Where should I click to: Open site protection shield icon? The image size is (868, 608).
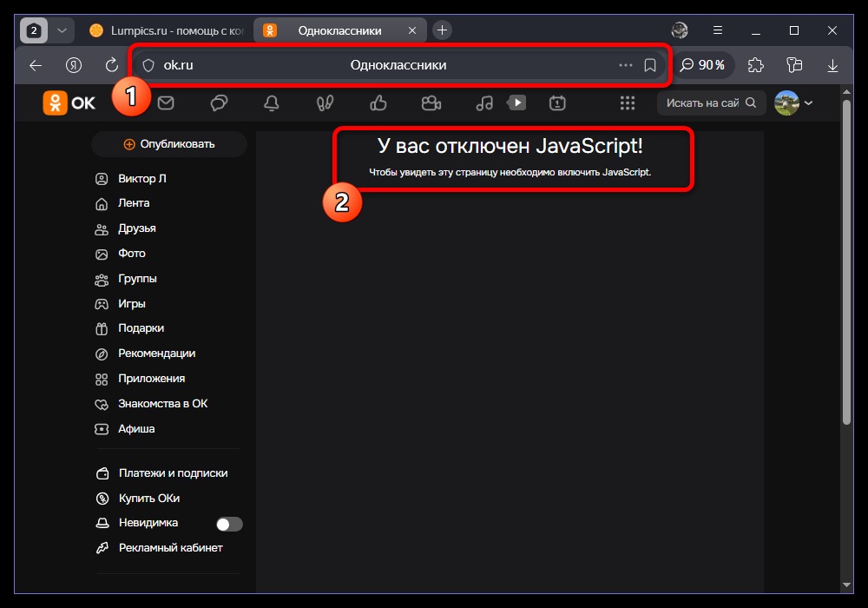(x=148, y=65)
